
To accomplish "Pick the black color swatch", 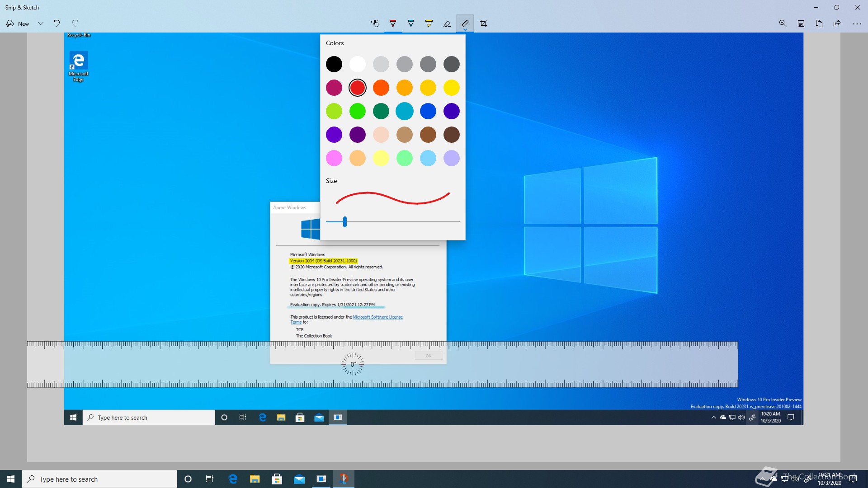I will pyautogui.click(x=334, y=64).
